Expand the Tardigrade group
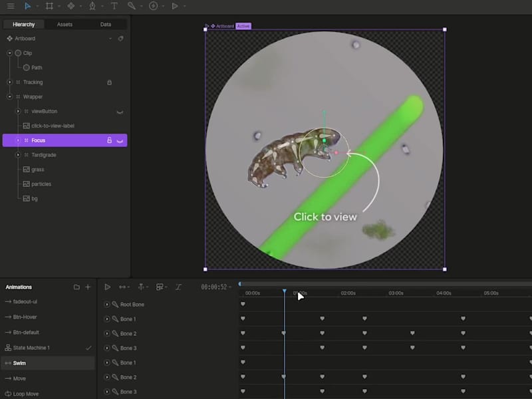 tap(18, 155)
